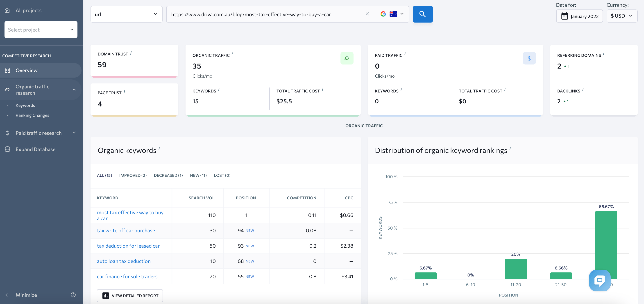Click the organic Keywords info icon

click(x=219, y=90)
